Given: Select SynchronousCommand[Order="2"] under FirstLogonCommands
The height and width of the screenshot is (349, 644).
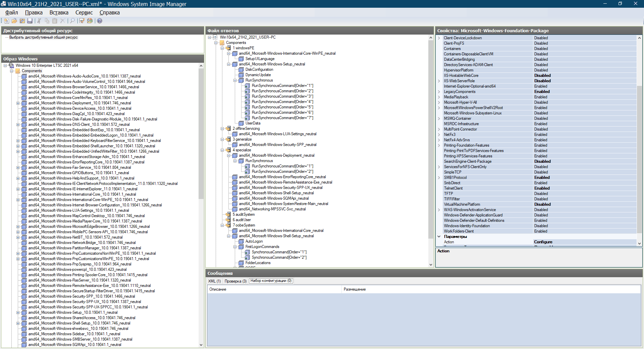Looking at the screenshot, I should (x=279, y=257).
